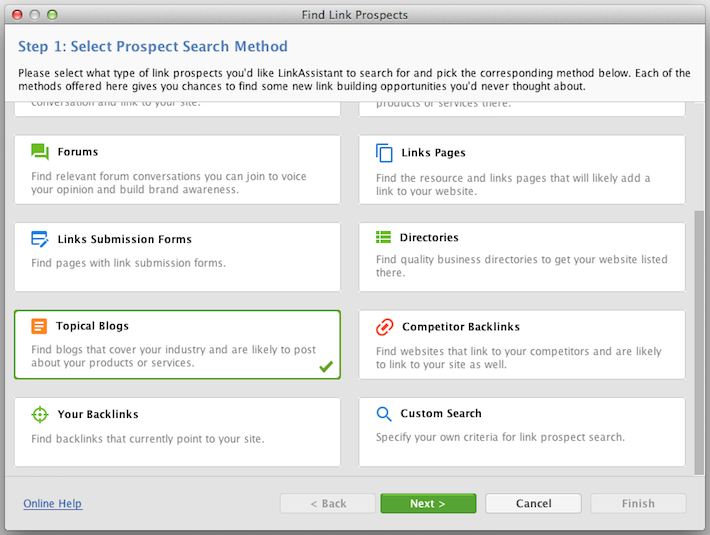Select the Directories method heading
710x535 pixels.
429,237
